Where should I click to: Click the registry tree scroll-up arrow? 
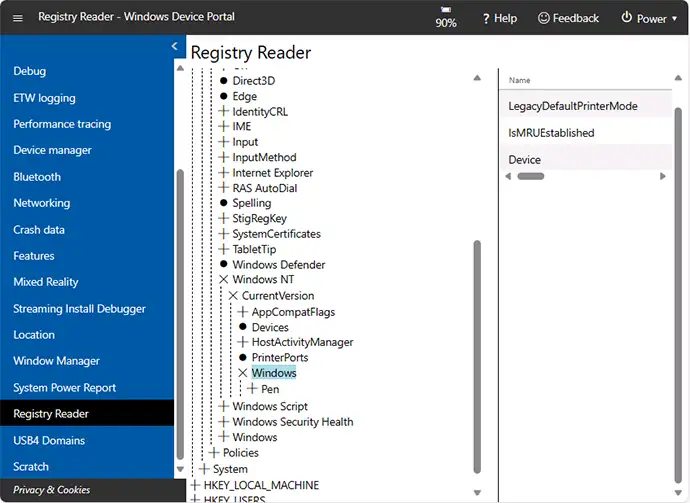coord(477,78)
